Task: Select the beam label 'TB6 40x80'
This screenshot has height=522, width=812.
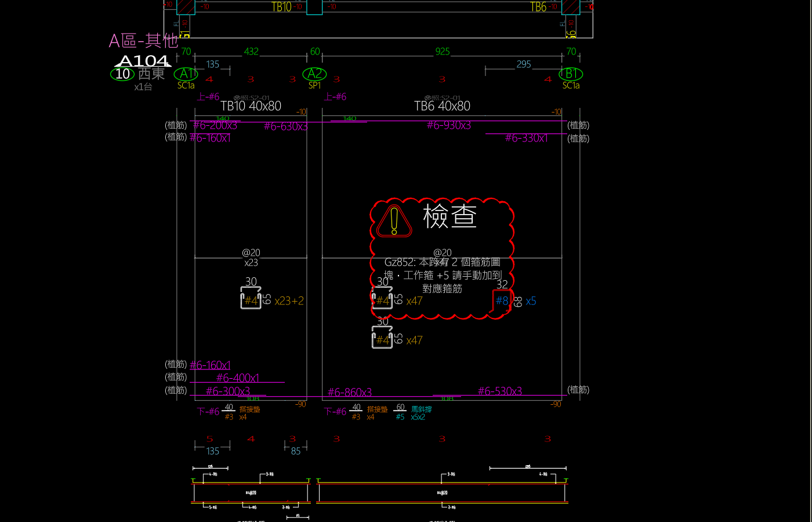Action: pyautogui.click(x=442, y=106)
